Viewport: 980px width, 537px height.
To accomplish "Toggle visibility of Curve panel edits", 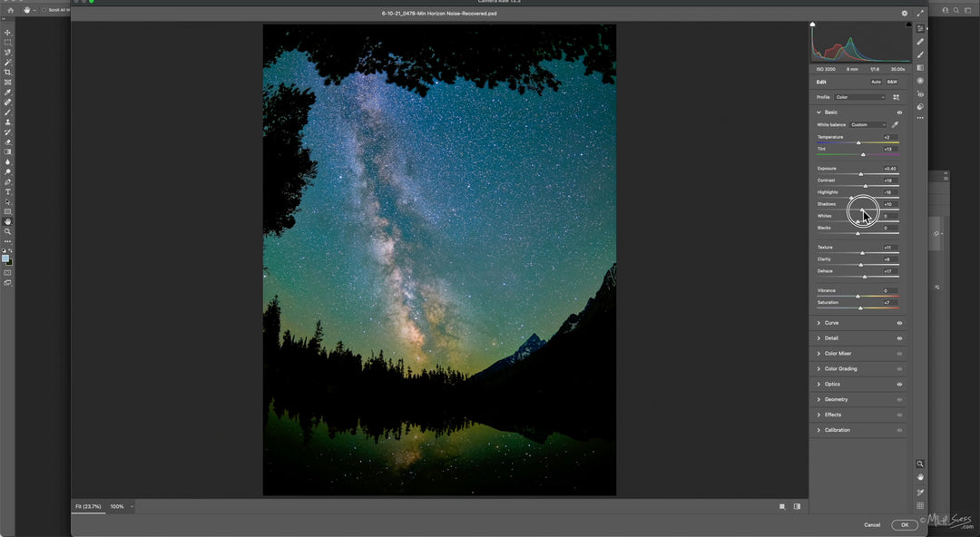I will coord(899,323).
